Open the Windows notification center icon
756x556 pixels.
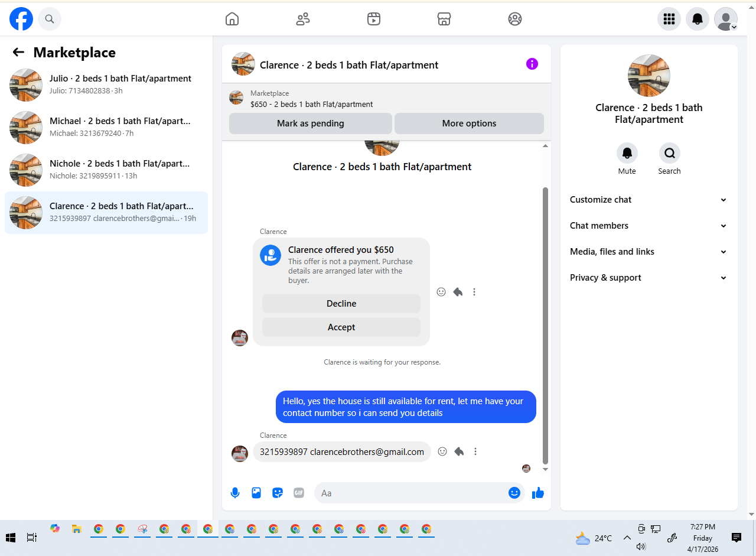(737, 538)
